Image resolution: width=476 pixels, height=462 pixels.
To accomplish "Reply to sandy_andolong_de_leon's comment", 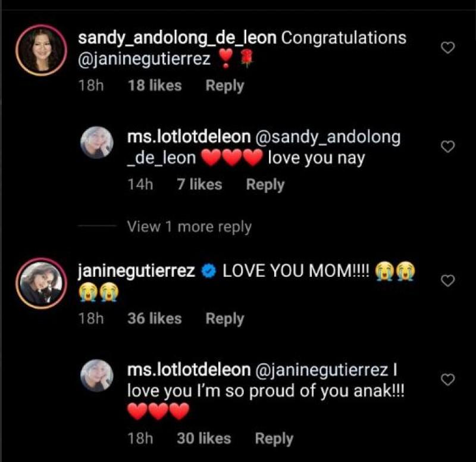I will (x=225, y=86).
